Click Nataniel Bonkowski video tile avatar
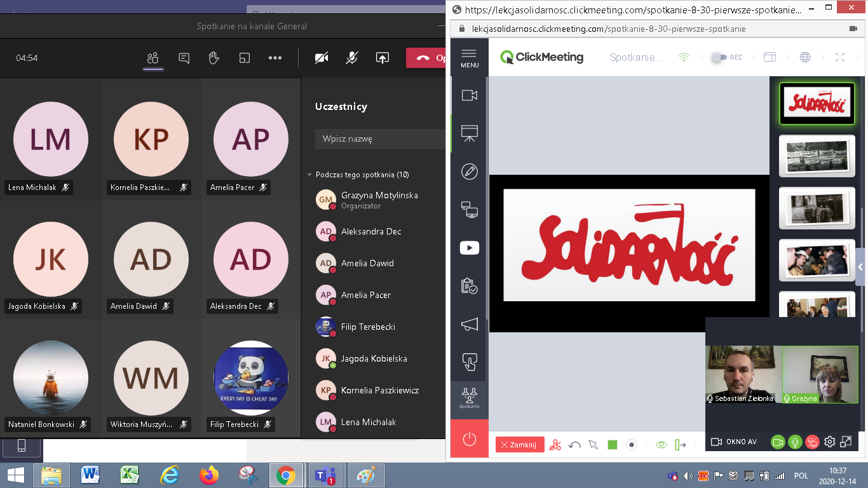Screen dimensions: 868x488 pos(51,378)
